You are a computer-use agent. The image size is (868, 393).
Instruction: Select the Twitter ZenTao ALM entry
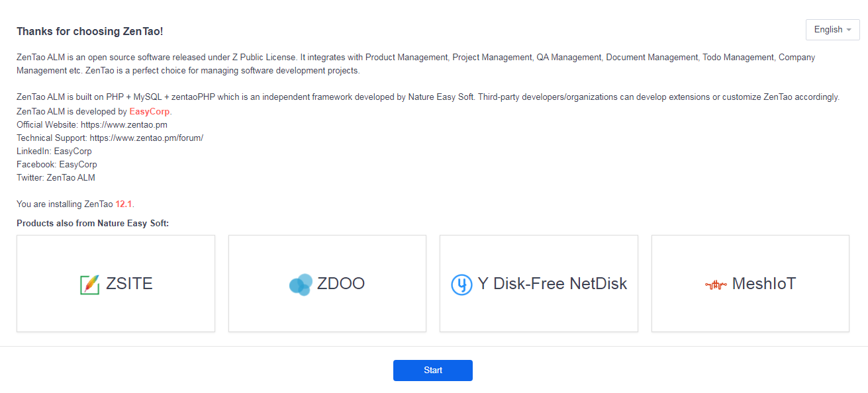[56, 178]
